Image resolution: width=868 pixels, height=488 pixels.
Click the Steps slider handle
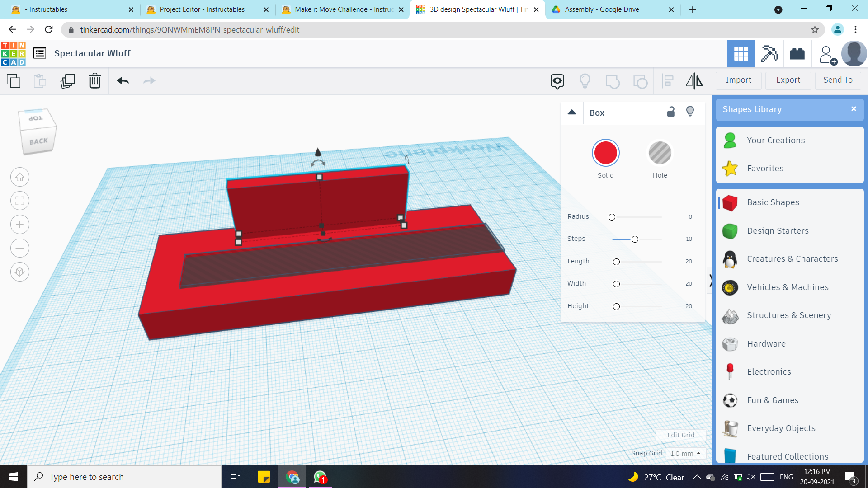click(x=635, y=239)
